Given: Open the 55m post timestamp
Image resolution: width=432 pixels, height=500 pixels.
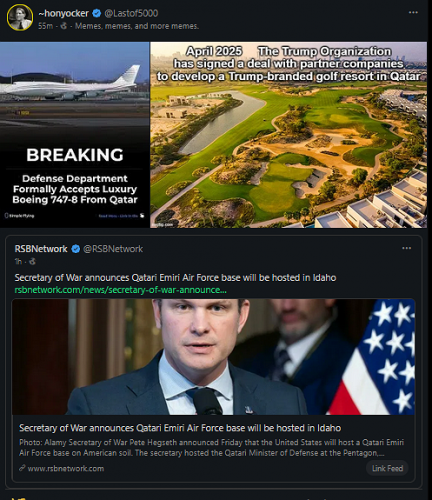Looking at the screenshot, I should click(x=45, y=26).
